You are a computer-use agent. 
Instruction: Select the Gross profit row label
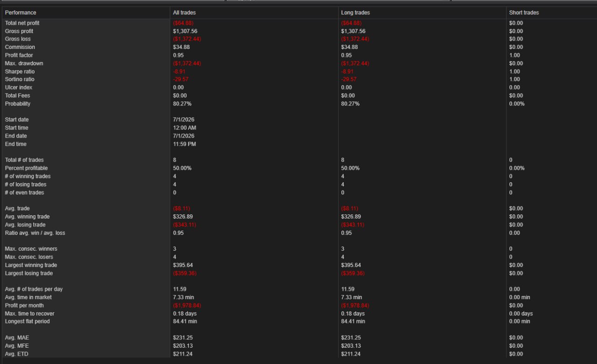tap(19, 31)
